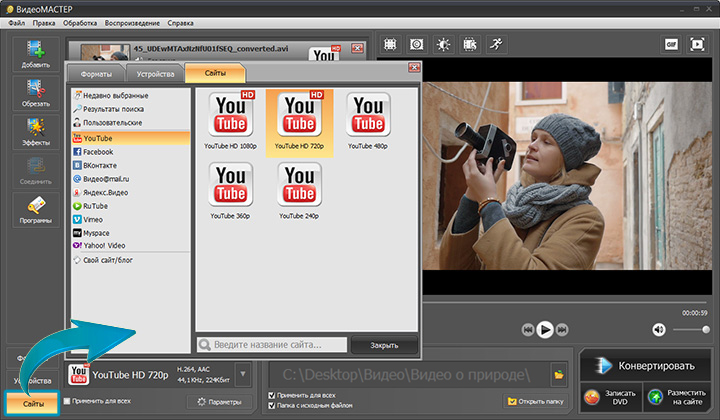
Task: Select YouTube 480p preset
Action: pyautogui.click(x=368, y=121)
